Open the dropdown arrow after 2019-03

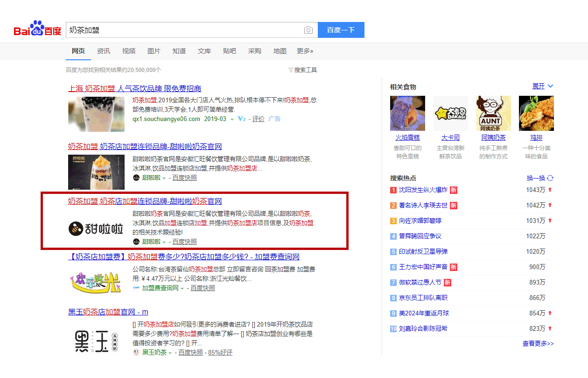(232, 120)
